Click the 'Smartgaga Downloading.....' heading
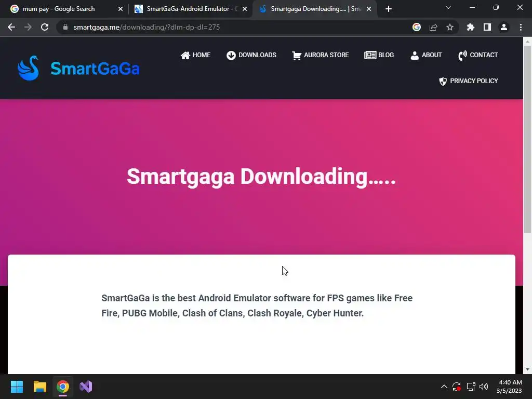The width and height of the screenshot is (532, 399). coord(261,177)
